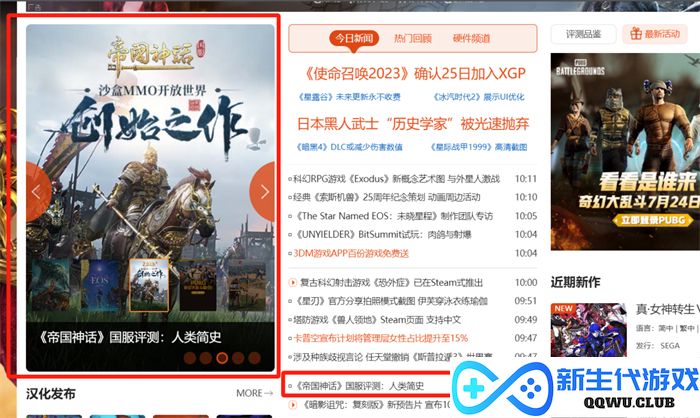The width and height of the screenshot is (700, 418).
Task: Click the 10:05 timestamp
Action: (526, 216)
